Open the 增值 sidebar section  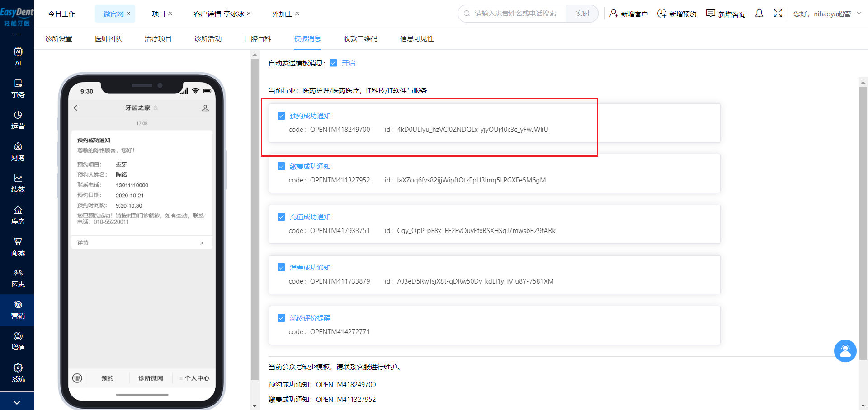coord(18,341)
